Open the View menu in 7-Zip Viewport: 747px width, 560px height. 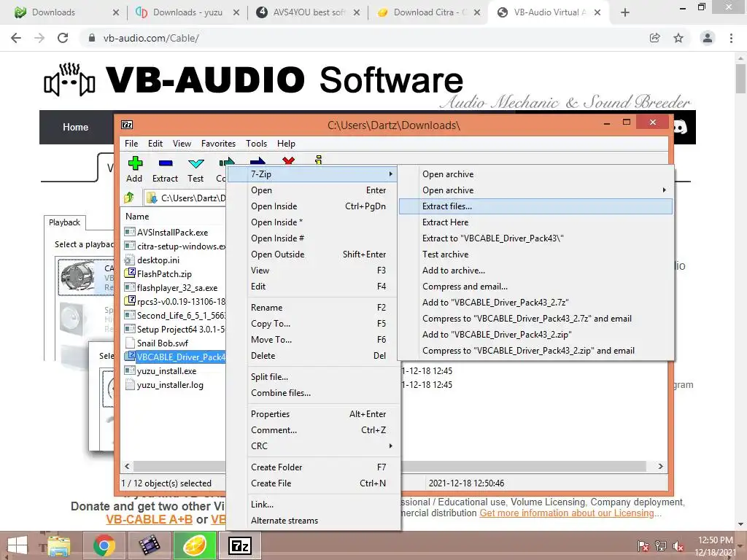(182, 144)
